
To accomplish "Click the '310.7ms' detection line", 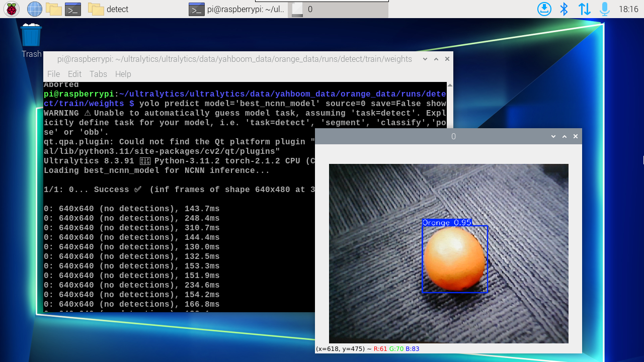I will (132, 228).
